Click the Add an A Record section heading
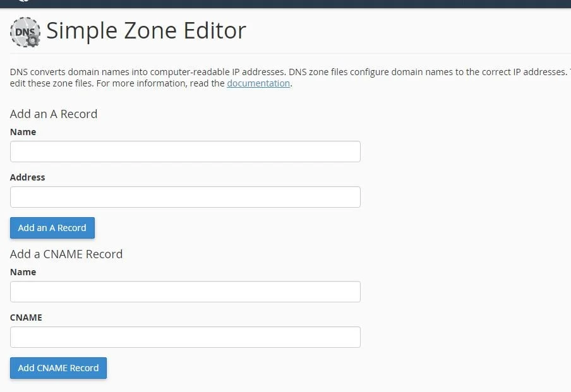 point(54,114)
